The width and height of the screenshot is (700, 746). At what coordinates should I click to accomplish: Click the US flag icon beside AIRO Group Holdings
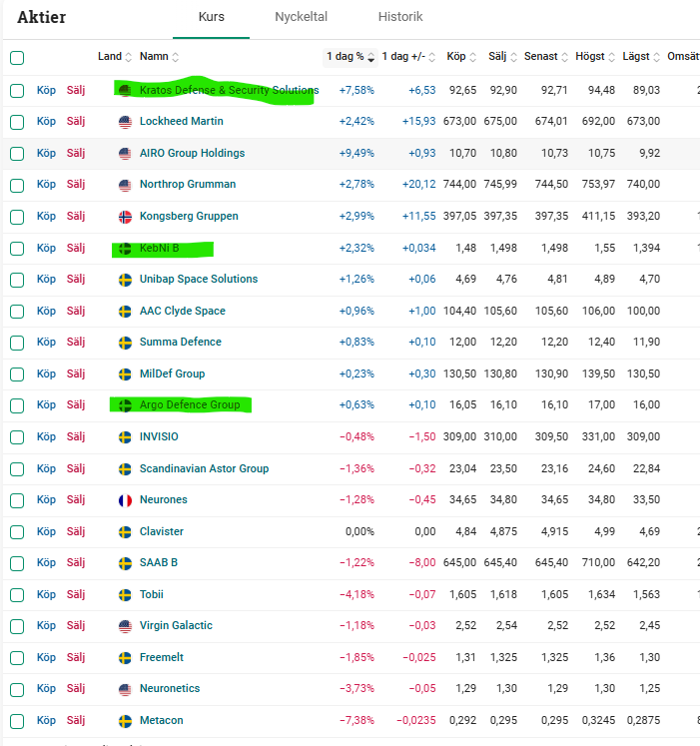point(125,154)
